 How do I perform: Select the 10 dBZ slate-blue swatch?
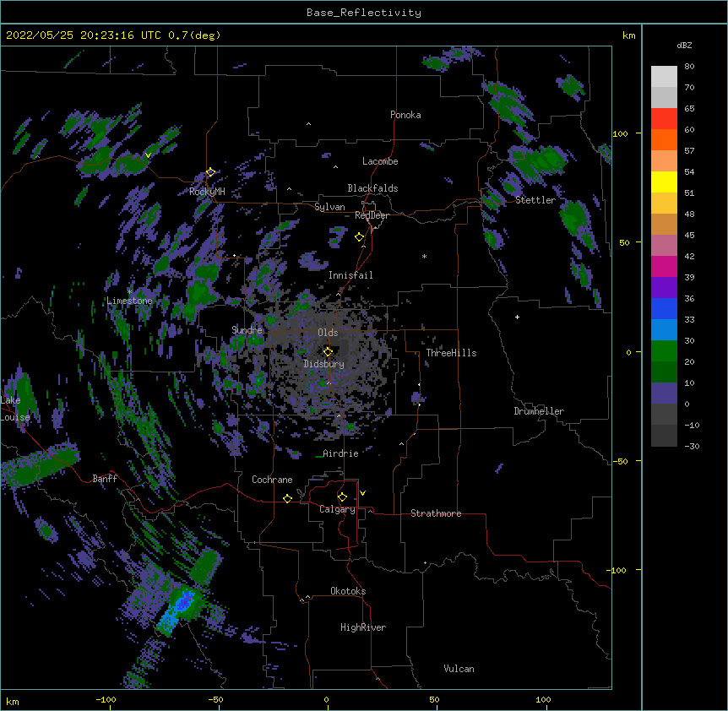click(x=664, y=393)
